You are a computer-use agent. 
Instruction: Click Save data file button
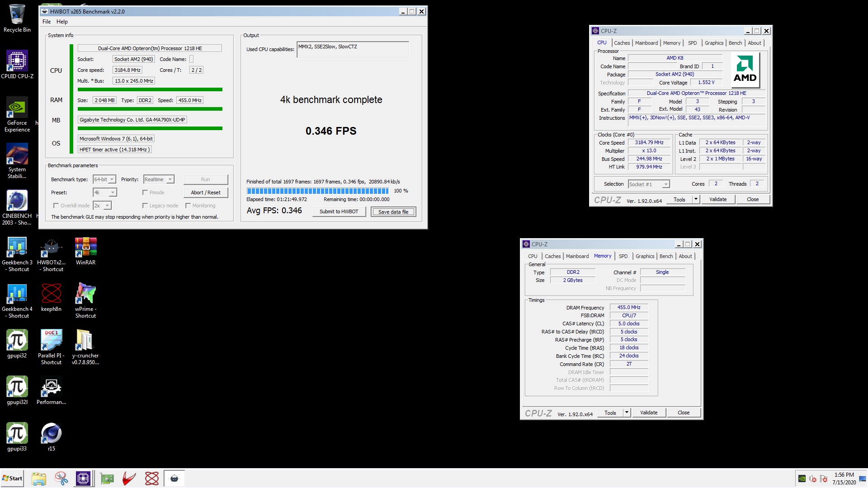[x=393, y=211]
